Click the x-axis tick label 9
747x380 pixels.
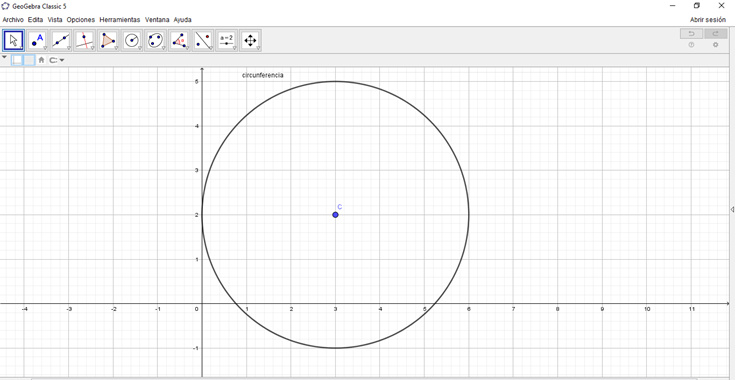pos(602,309)
